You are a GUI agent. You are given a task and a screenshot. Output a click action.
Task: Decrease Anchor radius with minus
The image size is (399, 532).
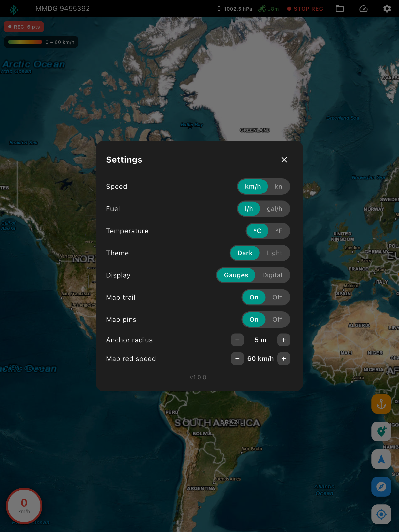pyautogui.click(x=237, y=340)
